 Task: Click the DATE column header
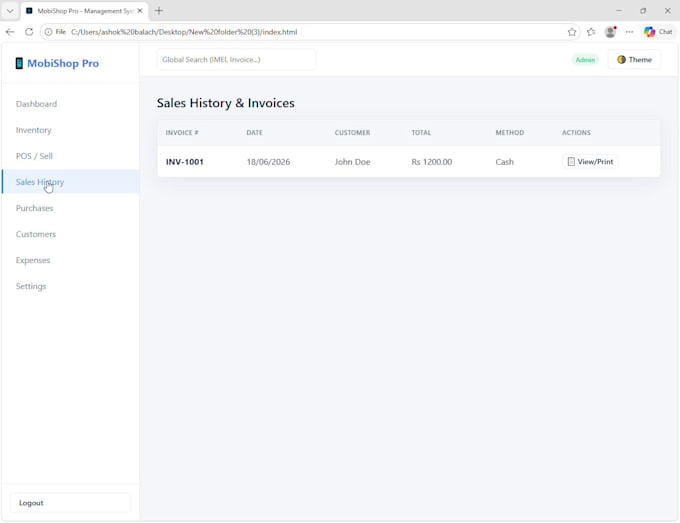tap(255, 133)
